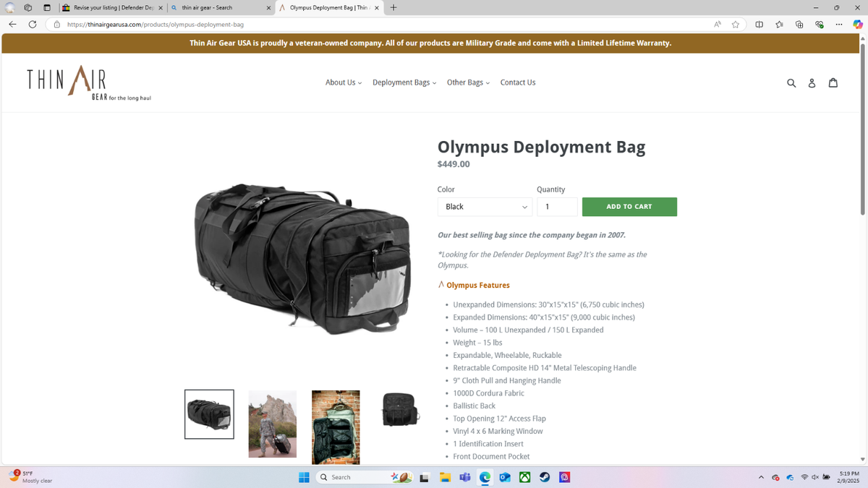The height and width of the screenshot is (488, 868).
Task: Open Steam from the taskbar
Action: tap(545, 477)
